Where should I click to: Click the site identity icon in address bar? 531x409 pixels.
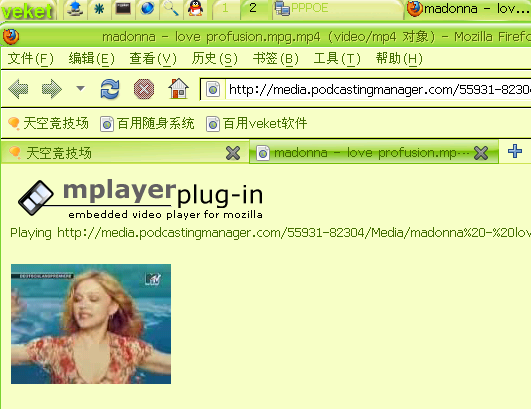(x=213, y=90)
